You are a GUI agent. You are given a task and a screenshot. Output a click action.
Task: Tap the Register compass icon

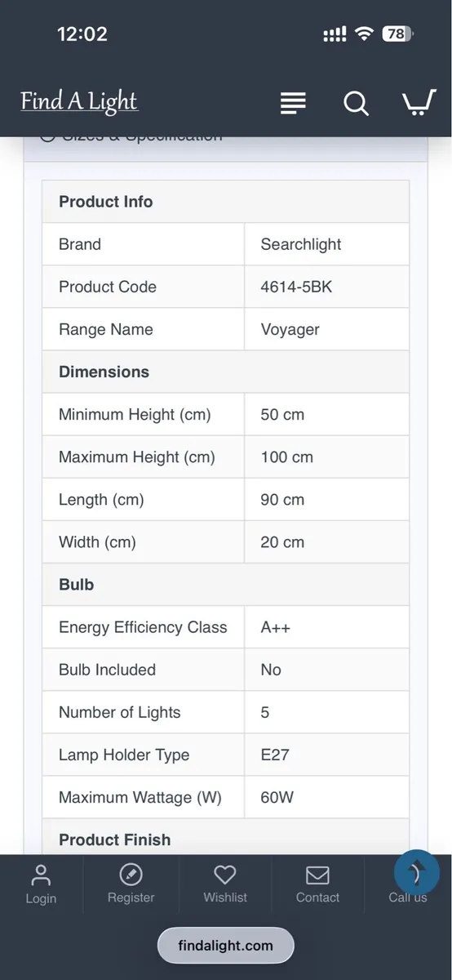[x=131, y=875]
